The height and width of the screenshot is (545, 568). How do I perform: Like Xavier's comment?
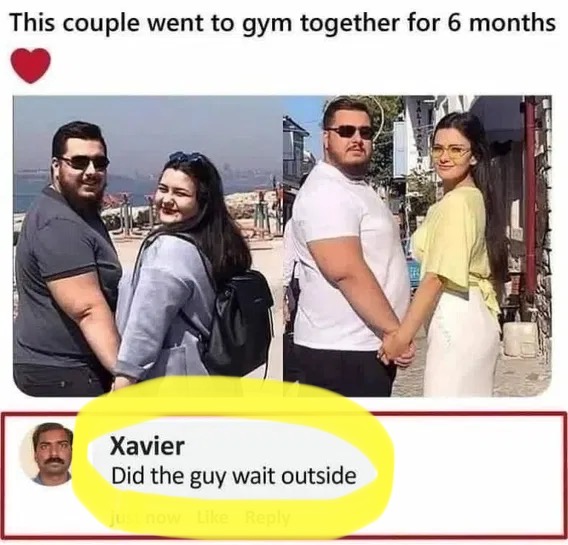click(x=213, y=518)
